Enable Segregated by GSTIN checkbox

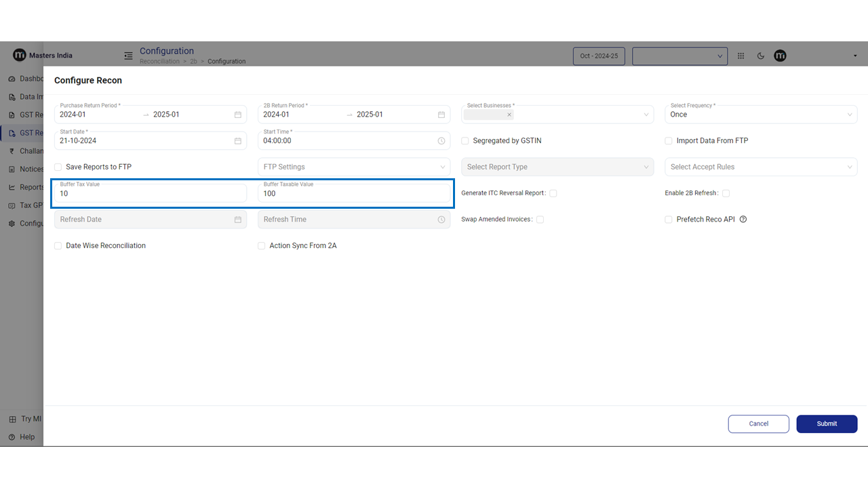point(465,141)
